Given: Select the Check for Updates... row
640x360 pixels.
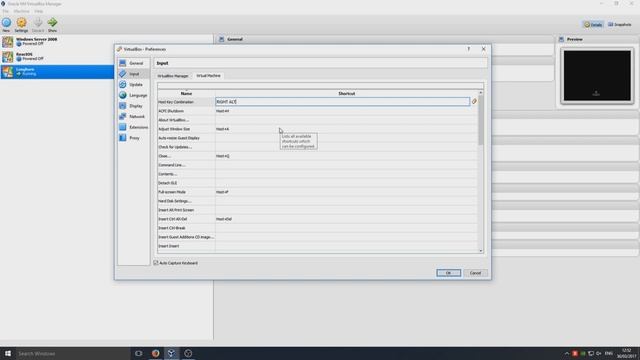Looking at the screenshot, I should click(317, 147).
